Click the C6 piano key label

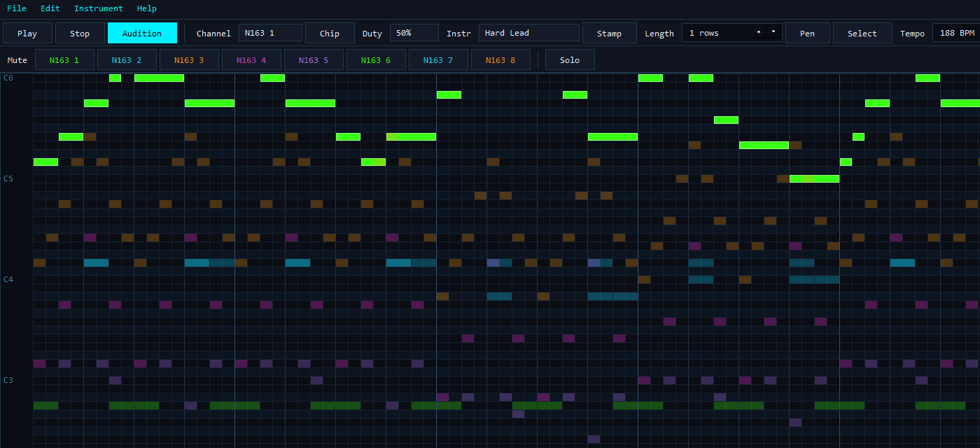(x=8, y=78)
